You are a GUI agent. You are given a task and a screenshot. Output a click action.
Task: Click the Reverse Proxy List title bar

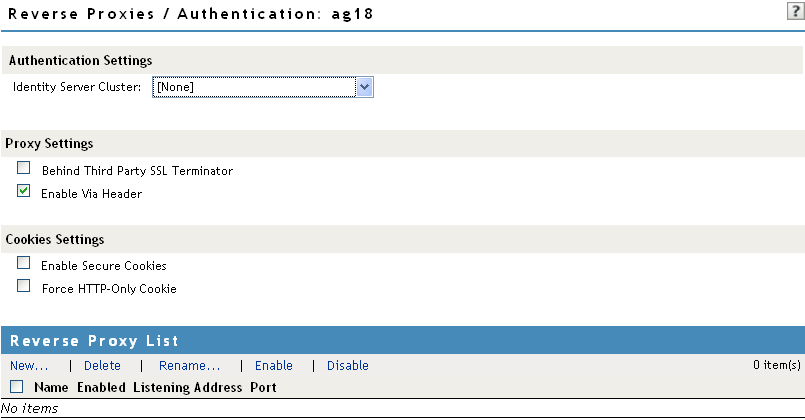click(402, 341)
